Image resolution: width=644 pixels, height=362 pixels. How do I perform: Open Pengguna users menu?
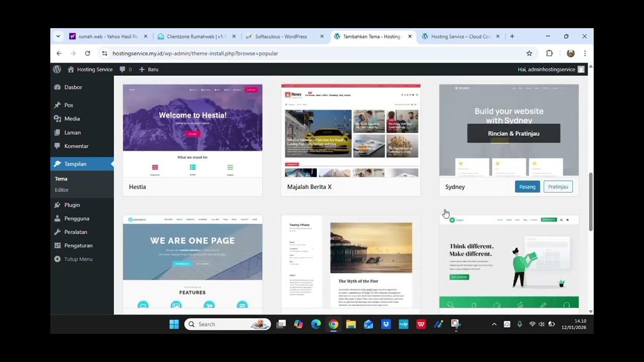pos(76,218)
